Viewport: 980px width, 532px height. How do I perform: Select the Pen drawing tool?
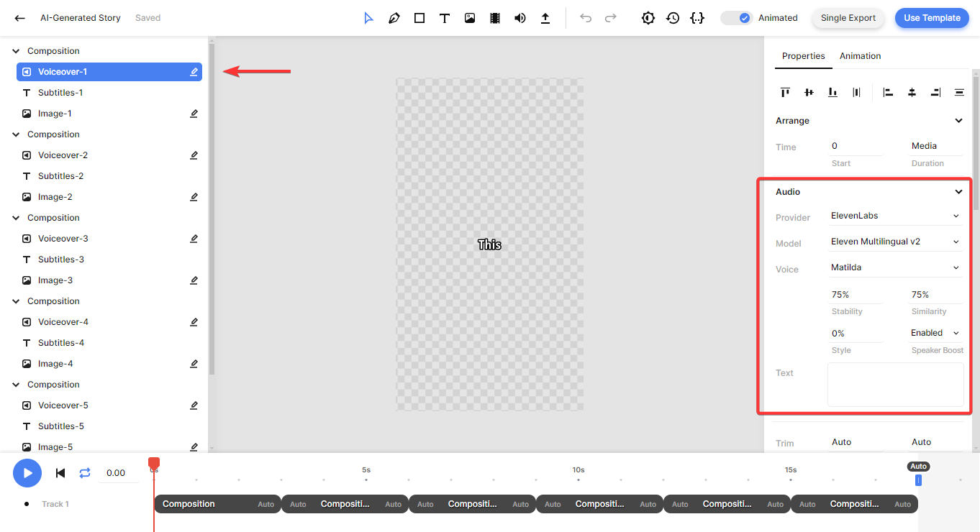394,18
